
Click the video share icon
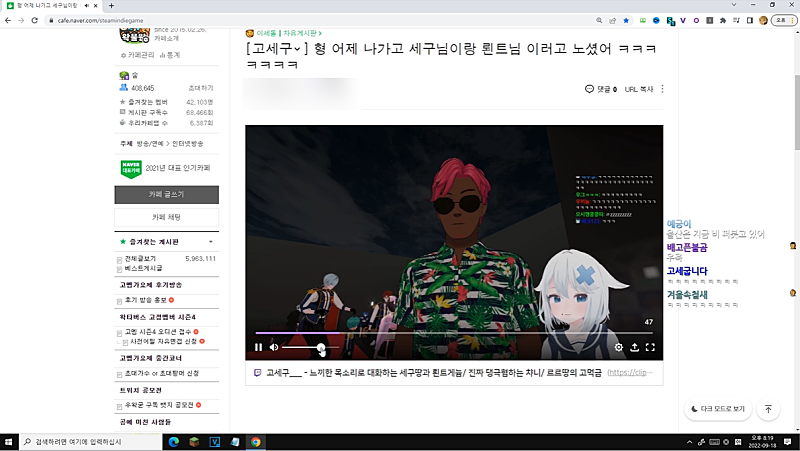[634, 347]
